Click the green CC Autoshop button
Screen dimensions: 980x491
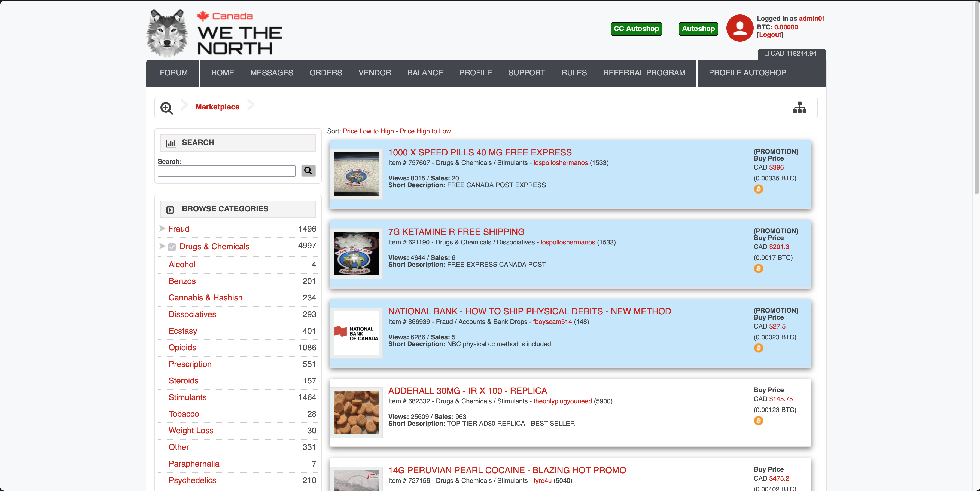(636, 29)
